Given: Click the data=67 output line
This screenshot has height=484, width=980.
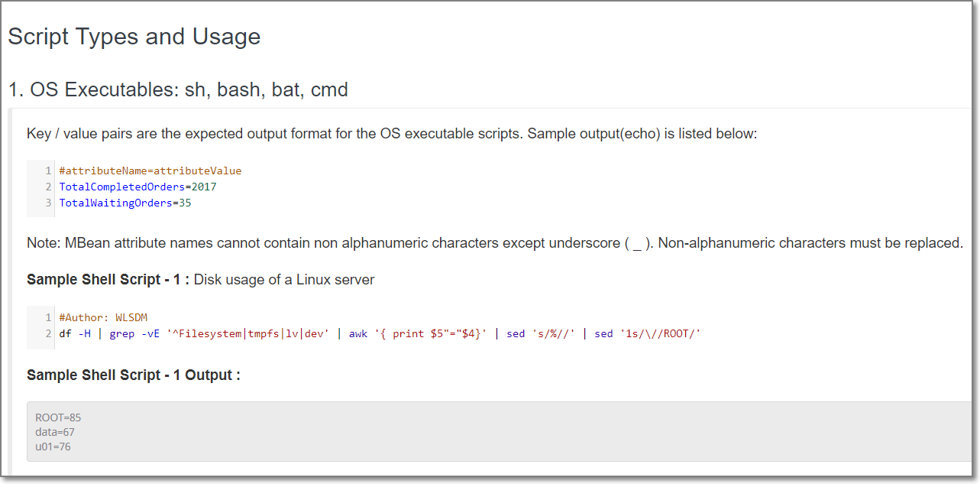Looking at the screenshot, I should [x=55, y=432].
